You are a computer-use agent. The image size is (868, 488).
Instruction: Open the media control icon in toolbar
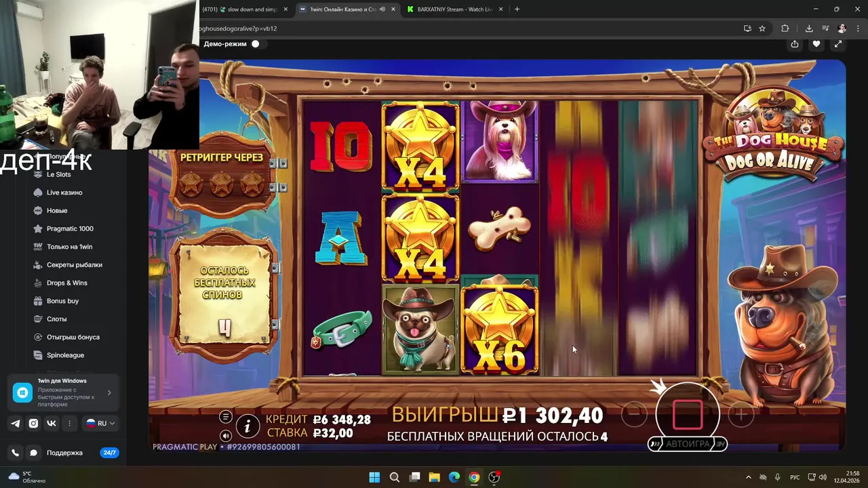[825, 28]
